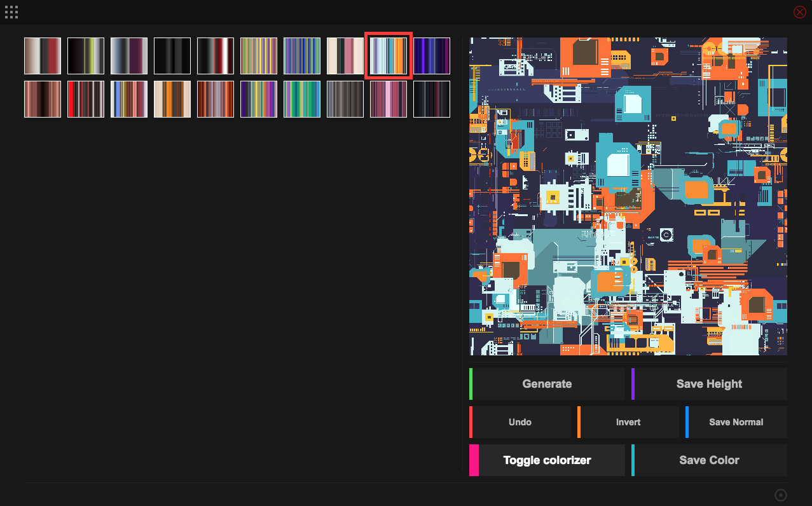Open the grid menu icon

coord(11,11)
